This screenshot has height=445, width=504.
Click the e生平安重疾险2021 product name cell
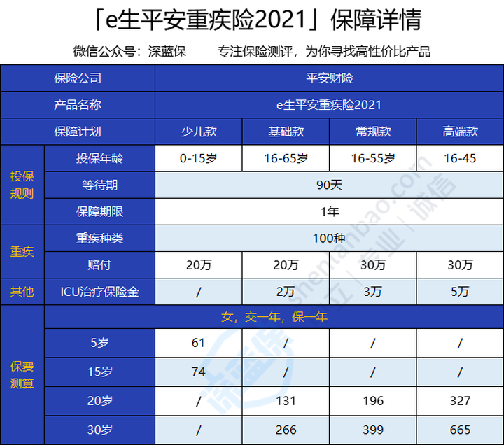(x=330, y=105)
